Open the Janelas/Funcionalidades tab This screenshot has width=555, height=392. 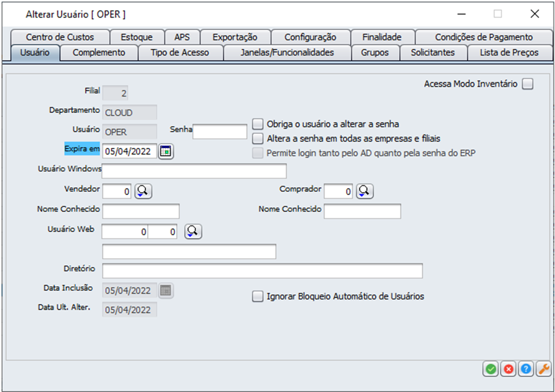(x=287, y=53)
